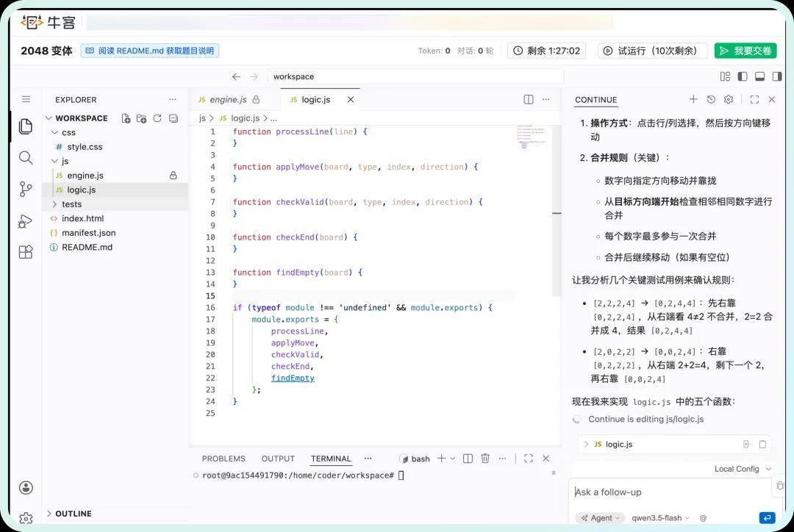Open the Extensions panel icon

(26, 251)
